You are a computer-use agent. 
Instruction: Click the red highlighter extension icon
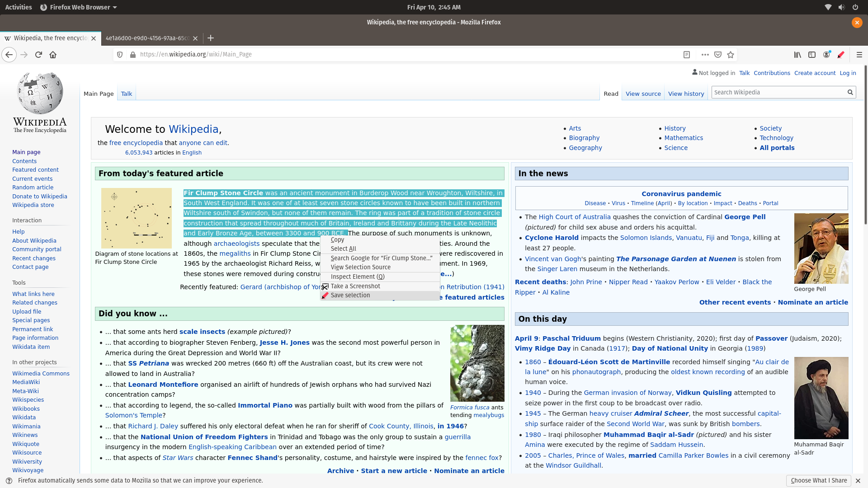(x=841, y=55)
